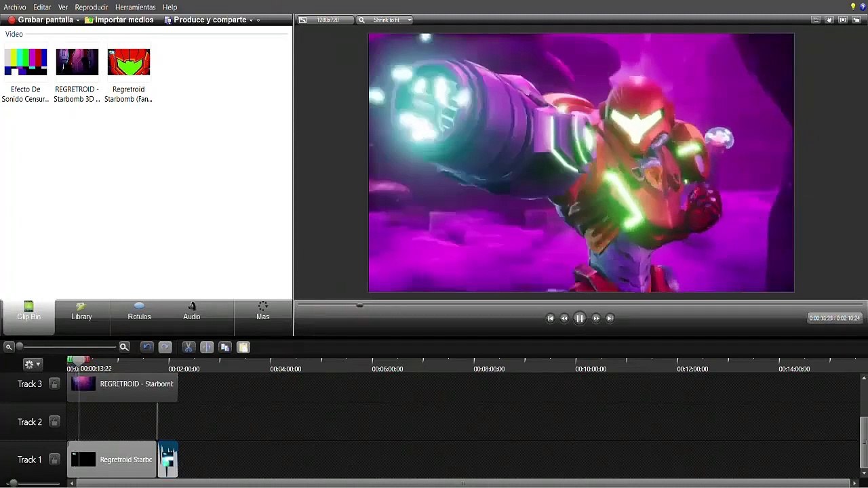Click the preview time counter display
Image resolution: width=868 pixels, height=488 pixels.
click(x=835, y=318)
